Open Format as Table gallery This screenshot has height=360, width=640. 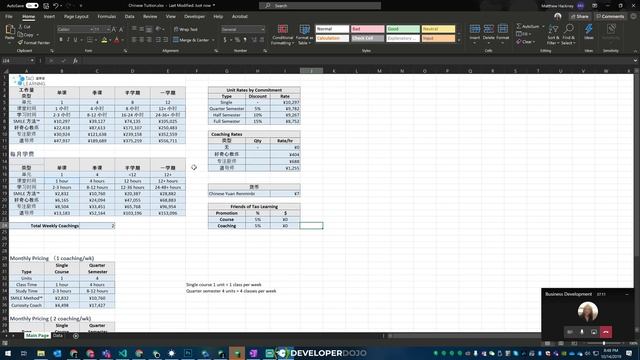304,35
